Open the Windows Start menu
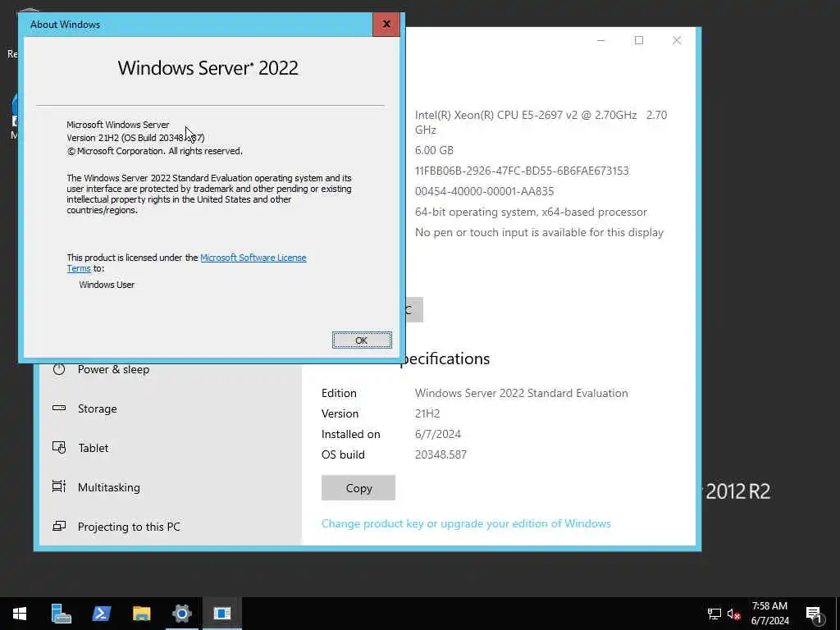The image size is (840, 630). [20, 614]
